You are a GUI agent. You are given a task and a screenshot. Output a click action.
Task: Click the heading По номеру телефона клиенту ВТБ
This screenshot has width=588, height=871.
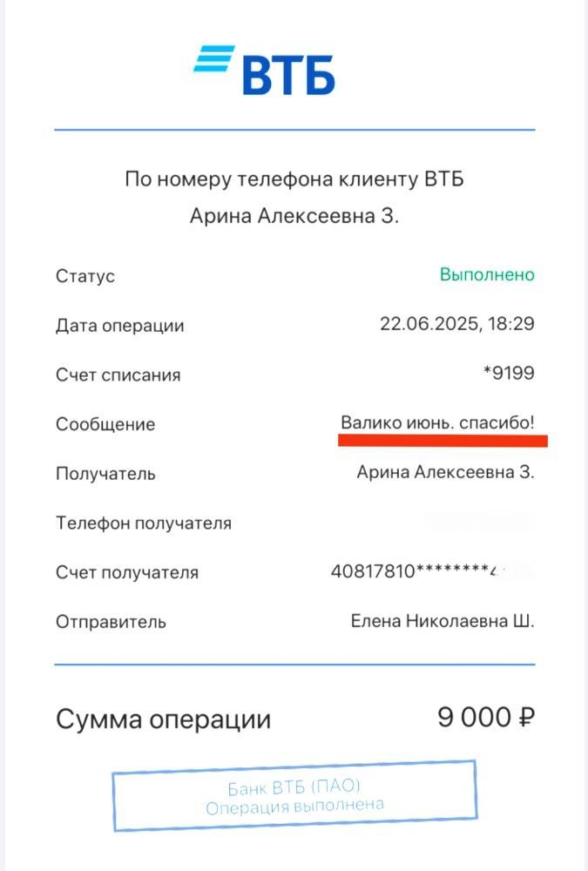(x=294, y=179)
